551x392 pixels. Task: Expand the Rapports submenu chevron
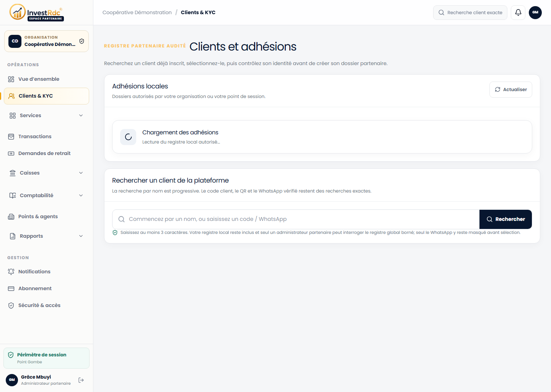[81, 236]
